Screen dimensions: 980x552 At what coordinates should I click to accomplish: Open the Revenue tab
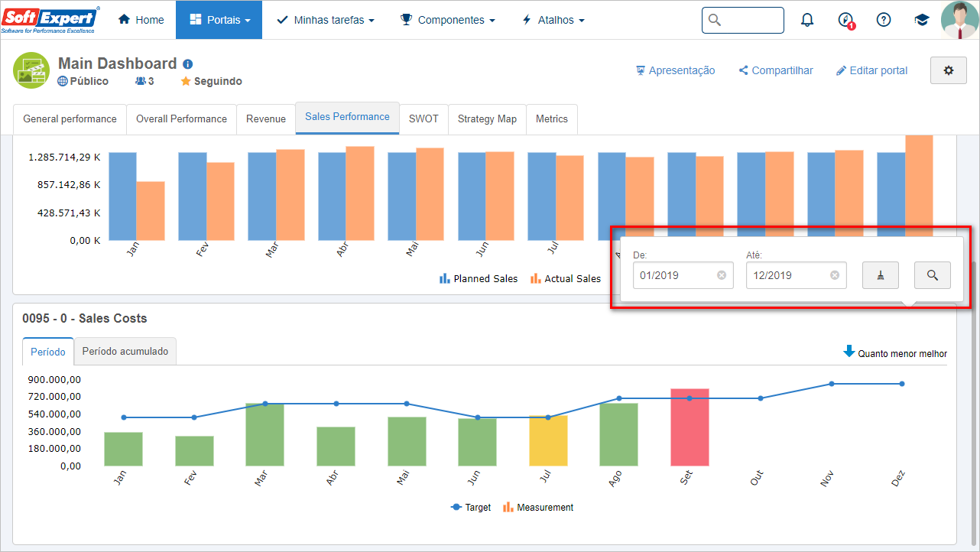click(x=266, y=119)
